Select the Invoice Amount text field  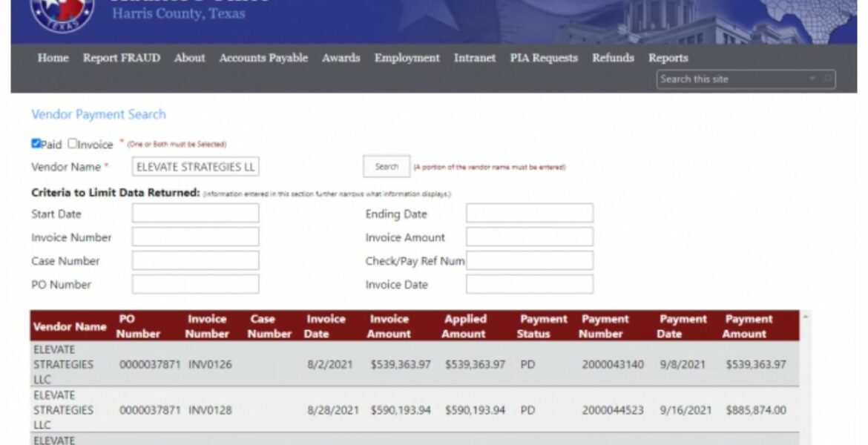click(529, 237)
